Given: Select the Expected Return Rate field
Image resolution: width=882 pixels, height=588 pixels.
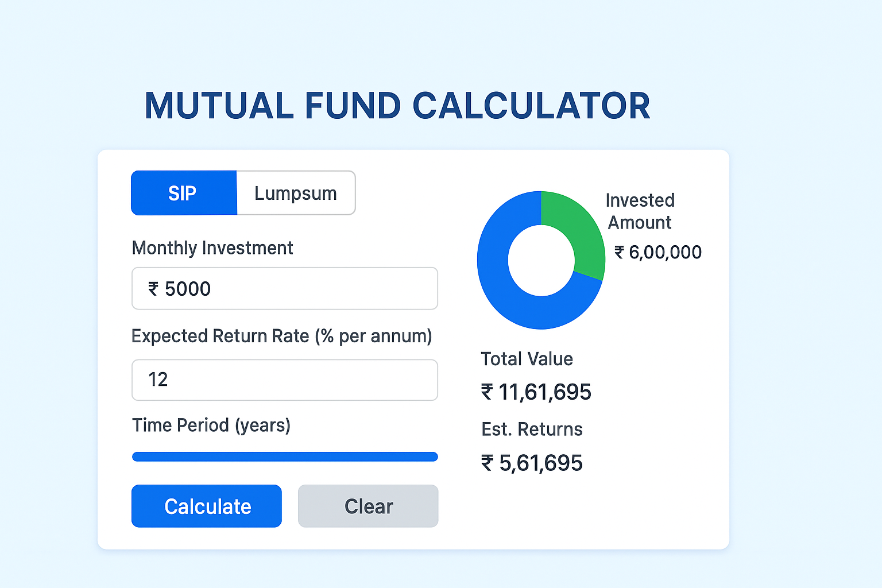Looking at the screenshot, I should click(284, 380).
